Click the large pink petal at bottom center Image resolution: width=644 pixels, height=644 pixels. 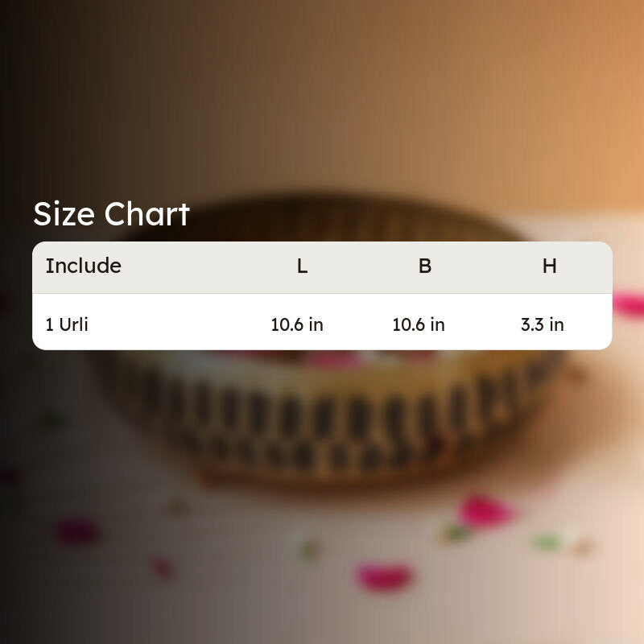(x=385, y=577)
